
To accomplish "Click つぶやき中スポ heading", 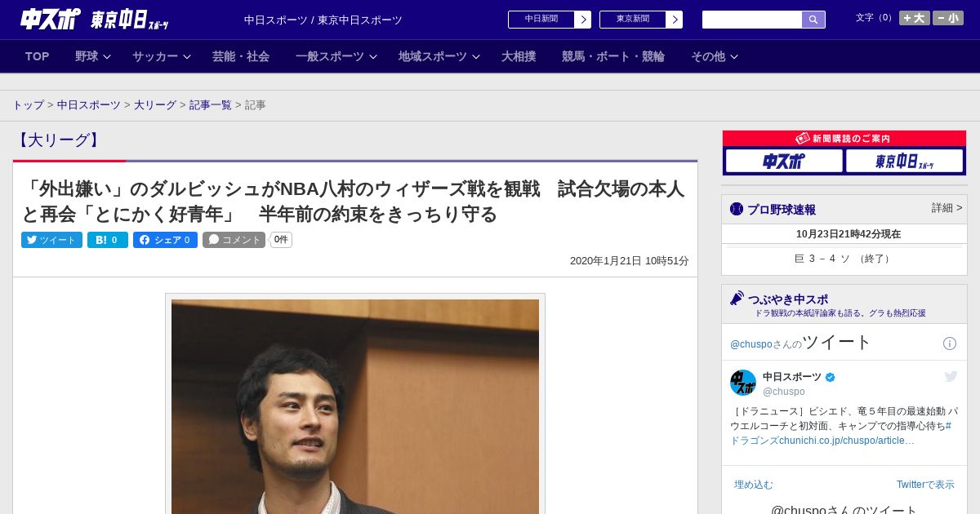I will click(x=788, y=299).
